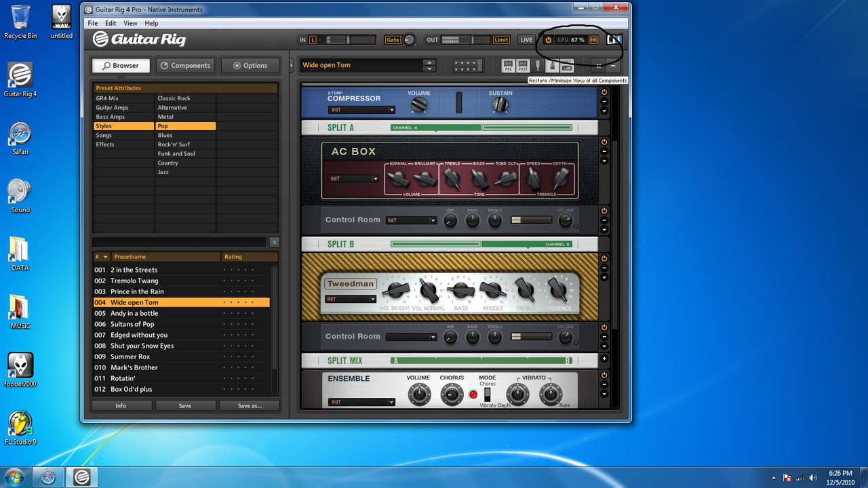Screen dimensions: 868x488
Task: Switch to the Components tab
Action: [x=184, y=66]
